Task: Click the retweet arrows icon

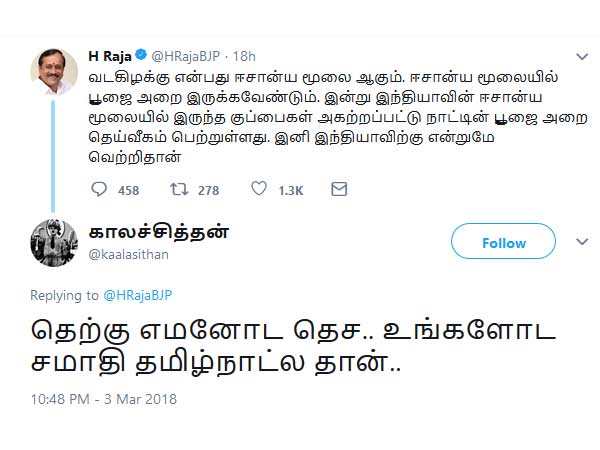Action: pos(178,188)
